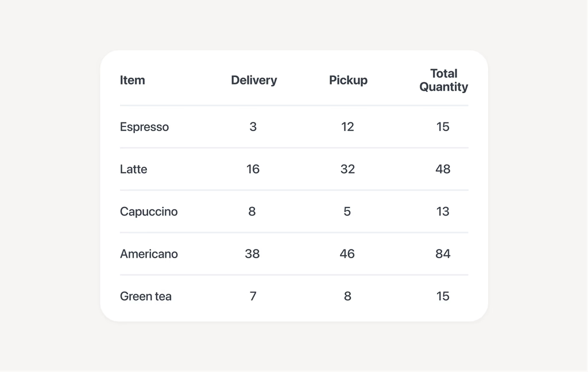Click Americano pickup value 46
This screenshot has width=588, height=372.
(347, 254)
